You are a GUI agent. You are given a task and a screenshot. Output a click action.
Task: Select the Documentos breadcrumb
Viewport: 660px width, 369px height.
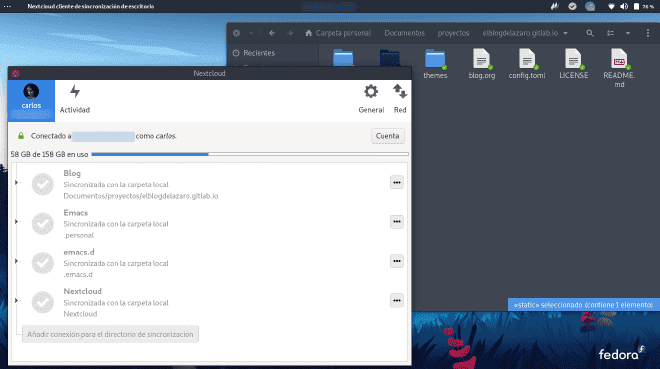coord(405,33)
